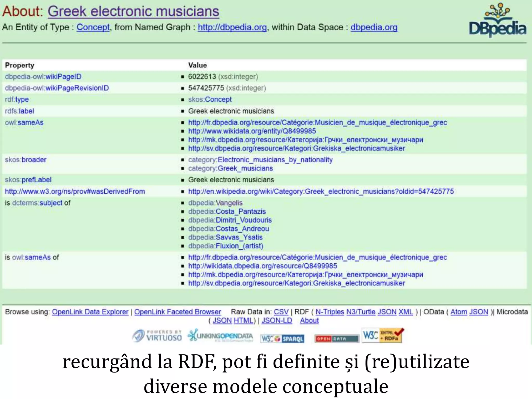
Task: Open the dbpedia.org data space link
Action: 374,27
